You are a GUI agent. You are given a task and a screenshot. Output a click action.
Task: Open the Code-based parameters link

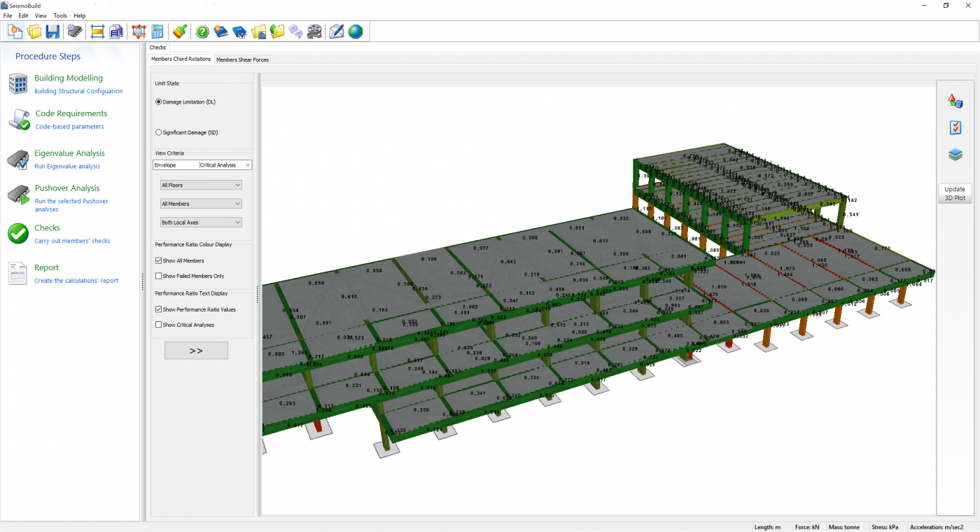pyautogui.click(x=69, y=127)
